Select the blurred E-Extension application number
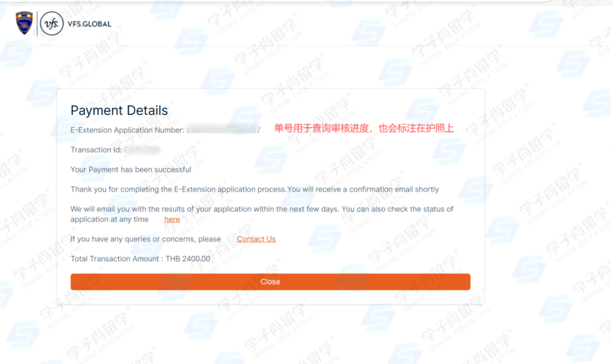Viewport: 613px width, 364px height. tap(224, 130)
